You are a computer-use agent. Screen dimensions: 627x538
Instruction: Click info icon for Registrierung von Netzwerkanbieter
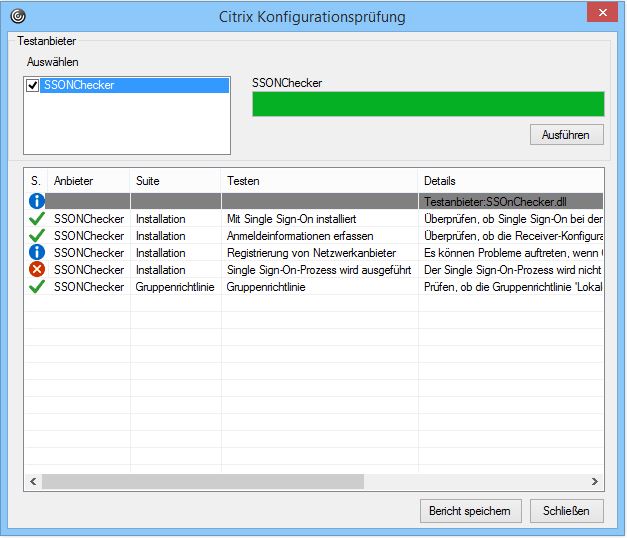pos(35,253)
